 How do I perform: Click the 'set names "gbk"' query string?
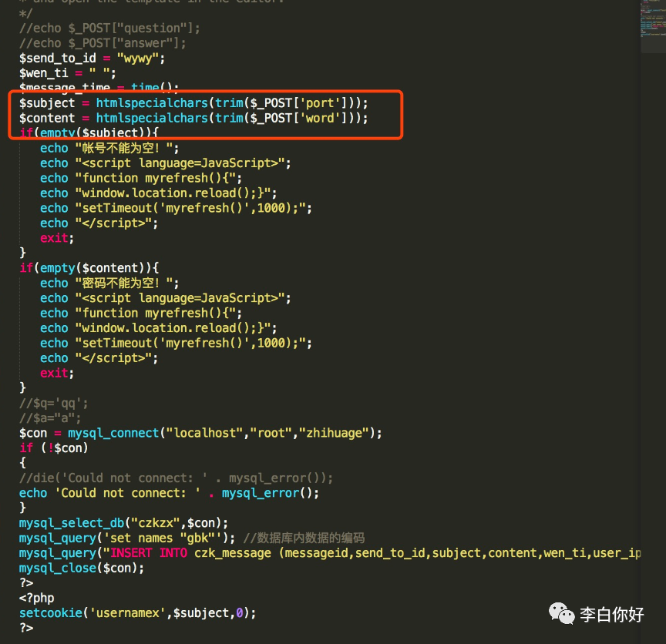tap(163, 538)
